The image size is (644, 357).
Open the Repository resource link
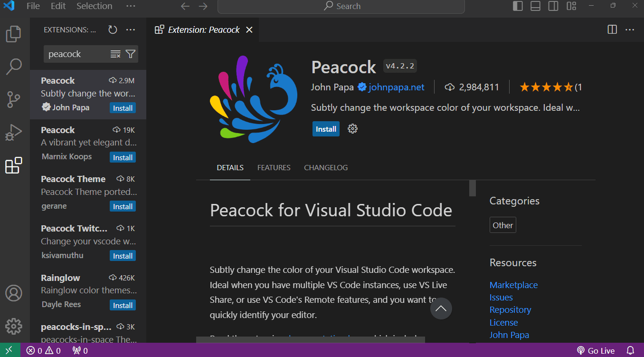[510, 309]
